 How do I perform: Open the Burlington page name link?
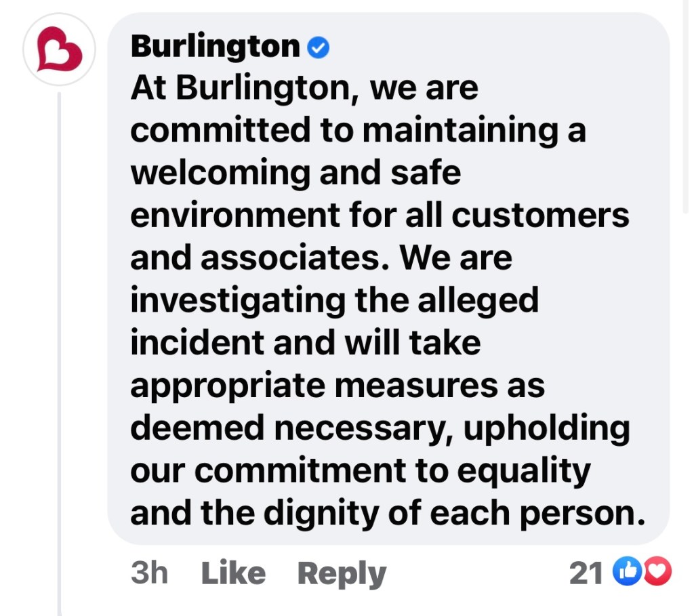tap(215, 47)
